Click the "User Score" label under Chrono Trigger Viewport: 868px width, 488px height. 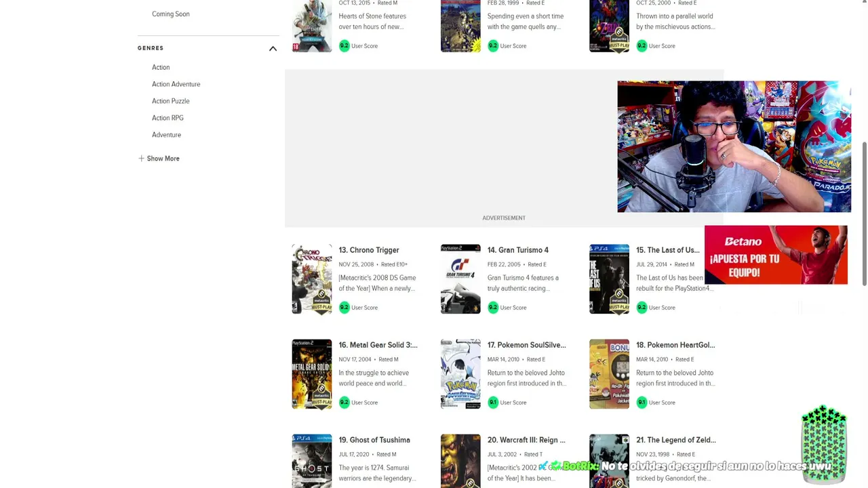pos(364,308)
